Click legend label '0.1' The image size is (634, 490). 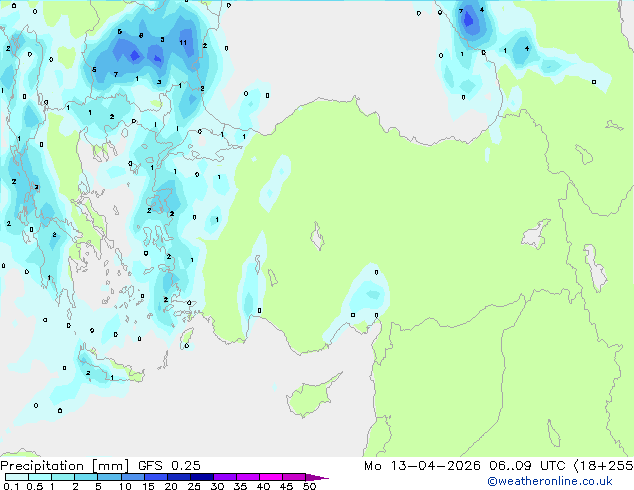coord(11,486)
